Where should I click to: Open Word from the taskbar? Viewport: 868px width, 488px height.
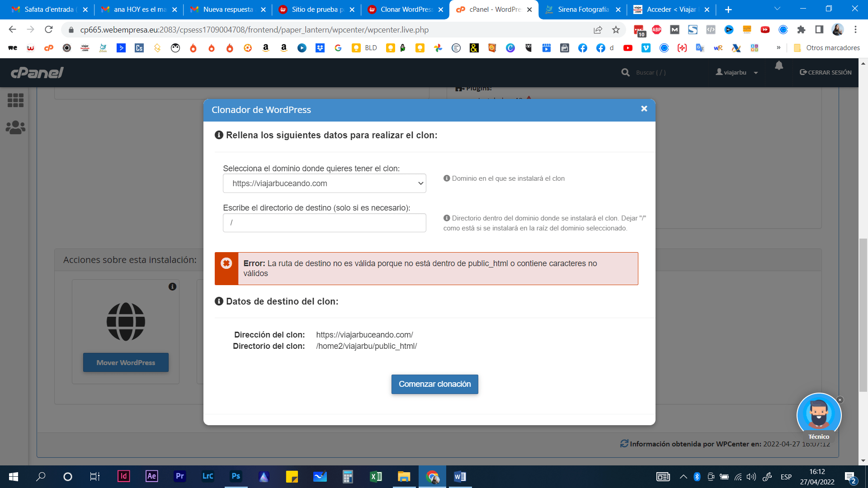click(460, 476)
